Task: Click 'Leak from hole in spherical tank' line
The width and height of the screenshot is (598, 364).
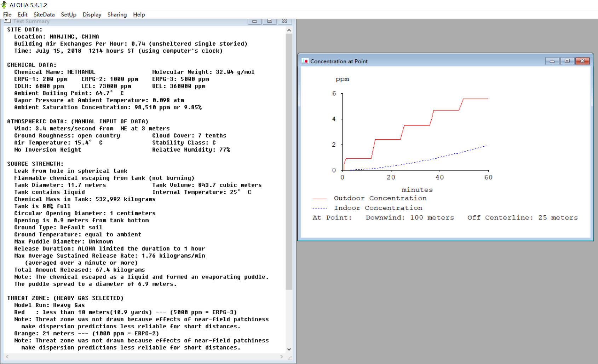Action: pos(71,171)
